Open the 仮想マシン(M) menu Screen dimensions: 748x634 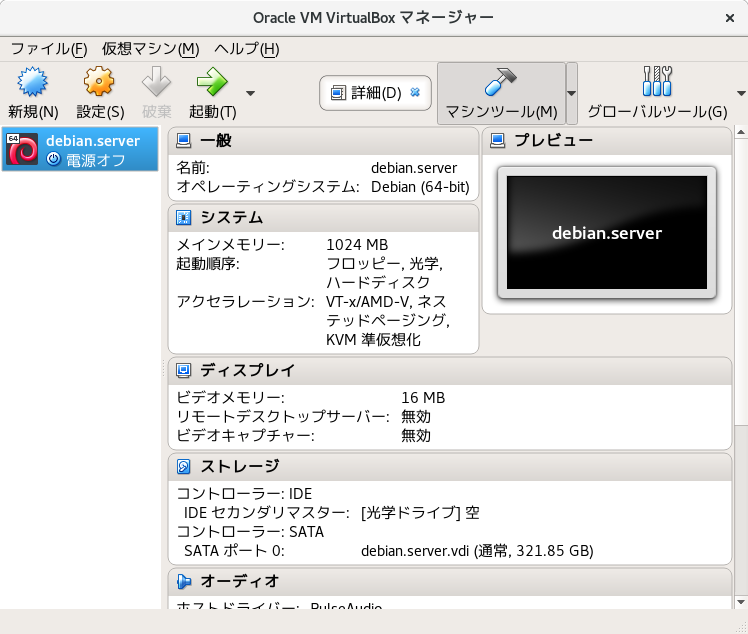click(151, 49)
